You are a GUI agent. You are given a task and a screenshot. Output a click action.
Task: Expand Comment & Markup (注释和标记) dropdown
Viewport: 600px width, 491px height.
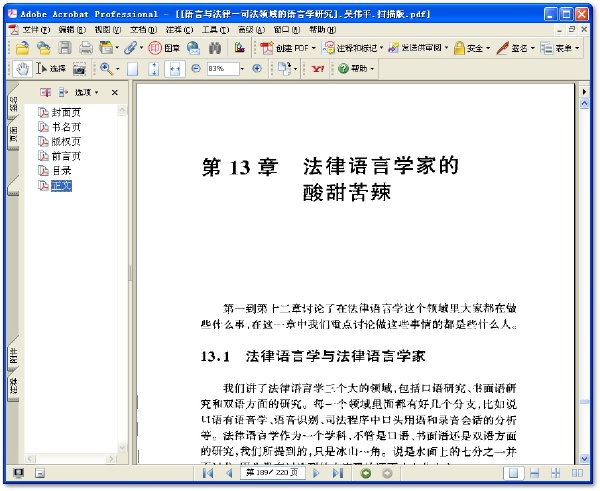(381, 48)
